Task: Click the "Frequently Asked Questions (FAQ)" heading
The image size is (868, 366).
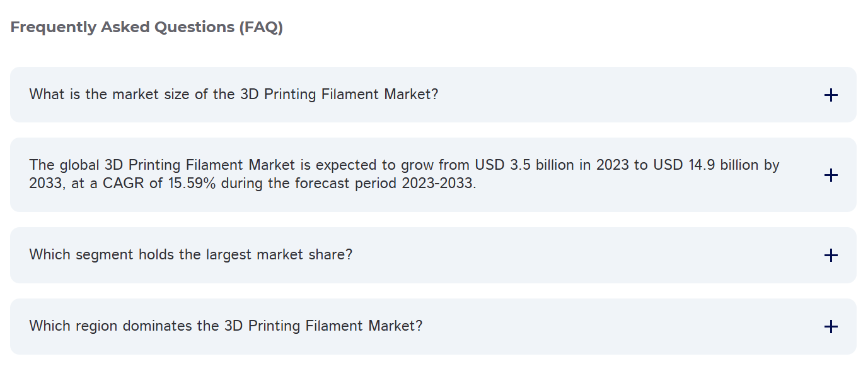Action: (146, 28)
